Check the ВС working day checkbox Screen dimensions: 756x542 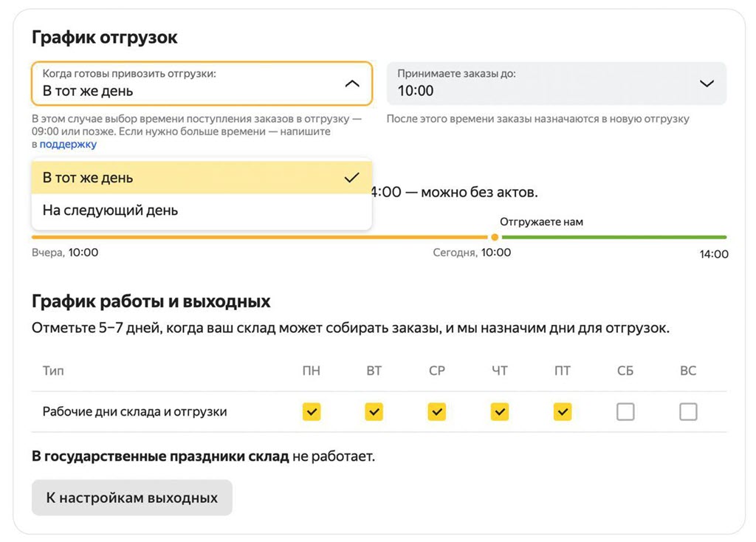(x=688, y=411)
